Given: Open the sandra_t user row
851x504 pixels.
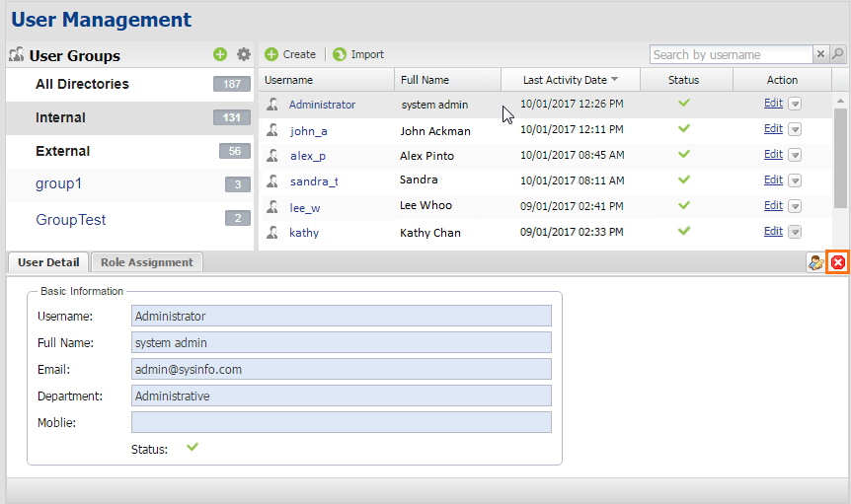Looking at the screenshot, I should (x=314, y=180).
